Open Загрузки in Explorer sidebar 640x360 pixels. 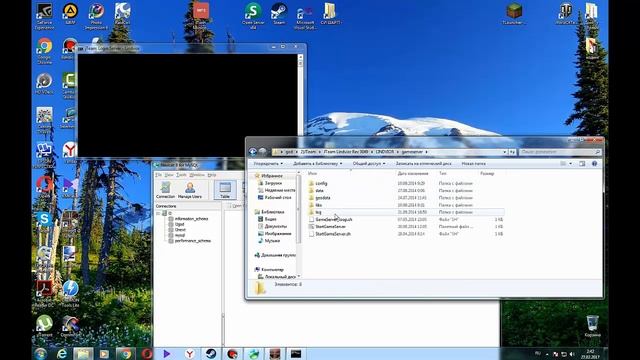coord(270,183)
